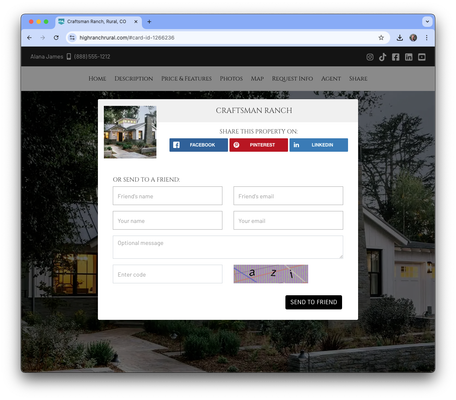The width and height of the screenshot is (456, 400).
Task: Focus the Enter code field
Action: tap(167, 274)
